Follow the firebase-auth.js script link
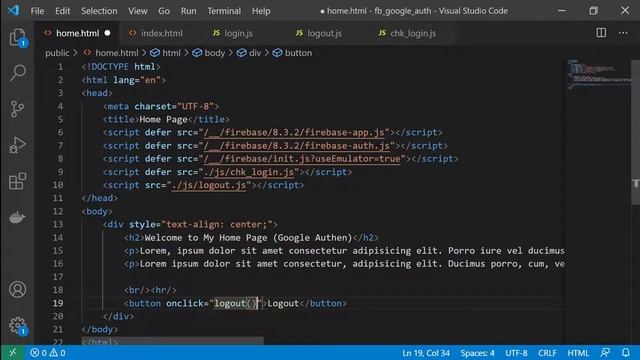This screenshot has width=640, height=360. (296, 145)
